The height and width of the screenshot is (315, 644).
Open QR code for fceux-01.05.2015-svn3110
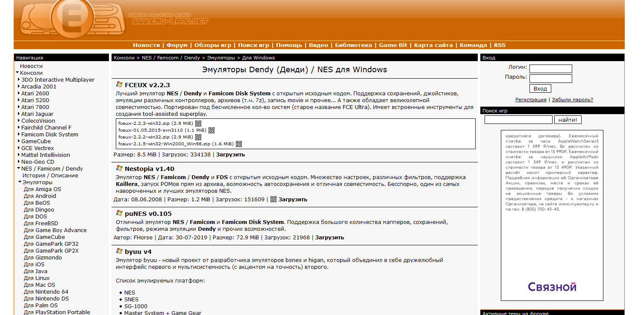tap(211, 130)
